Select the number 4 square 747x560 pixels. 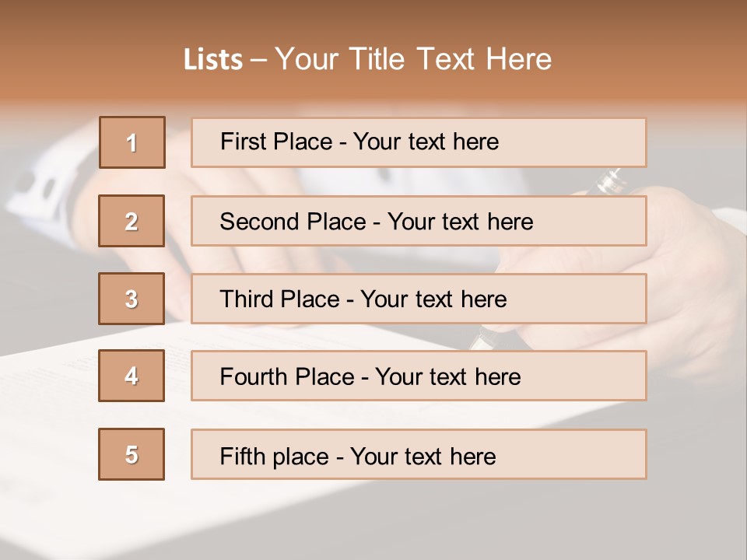coord(132,376)
